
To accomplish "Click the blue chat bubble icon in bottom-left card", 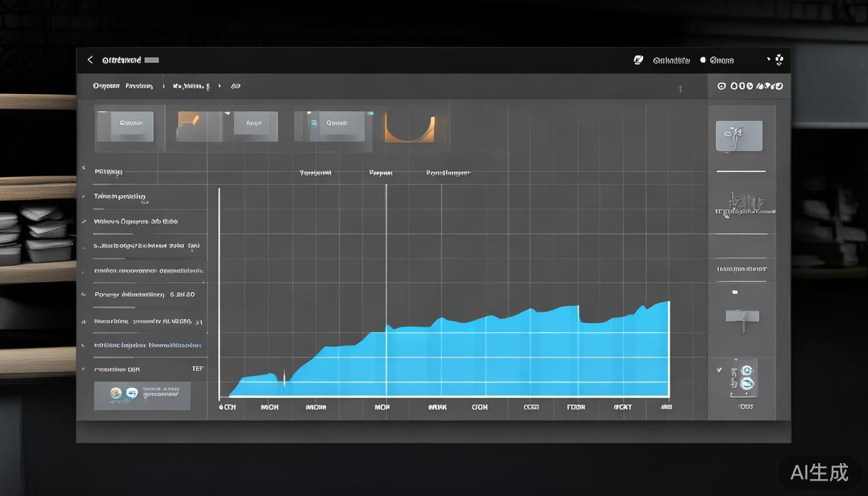I will pyautogui.click(x=132, y=393).
